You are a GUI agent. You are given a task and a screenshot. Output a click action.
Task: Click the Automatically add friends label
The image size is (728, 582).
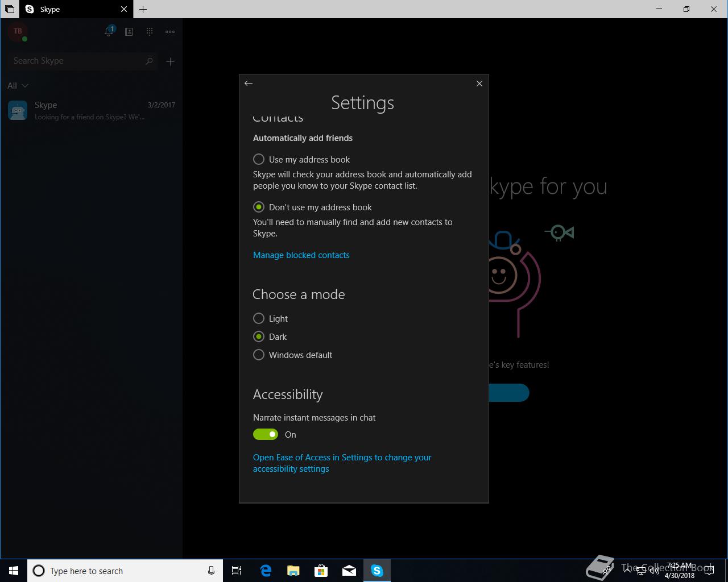(303, 138)
